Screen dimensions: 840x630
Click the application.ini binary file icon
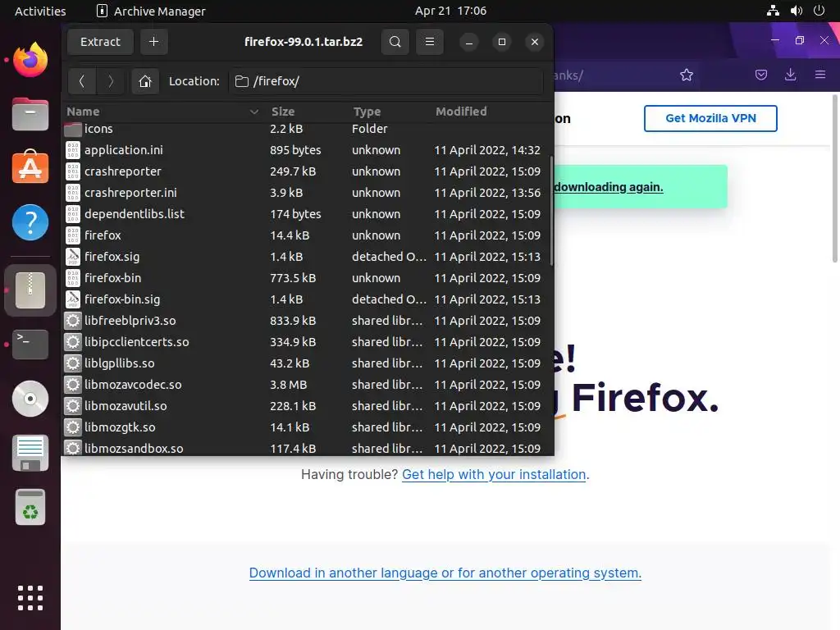(73, 150)
